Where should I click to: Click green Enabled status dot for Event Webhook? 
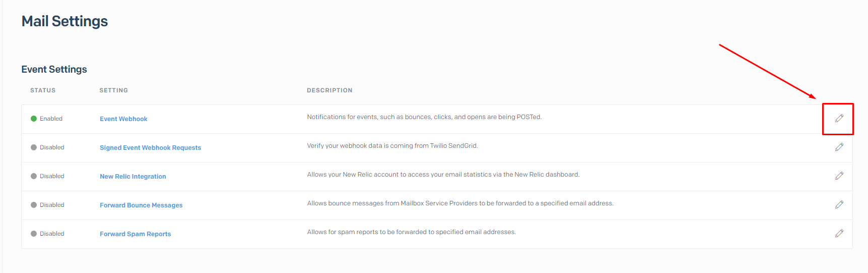[x=34, y=119]
